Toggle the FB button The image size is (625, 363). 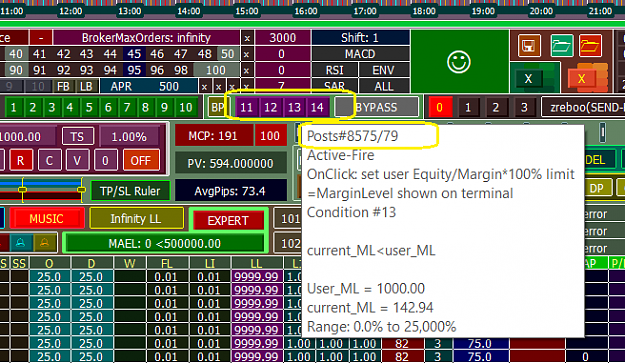pos(63,86)
